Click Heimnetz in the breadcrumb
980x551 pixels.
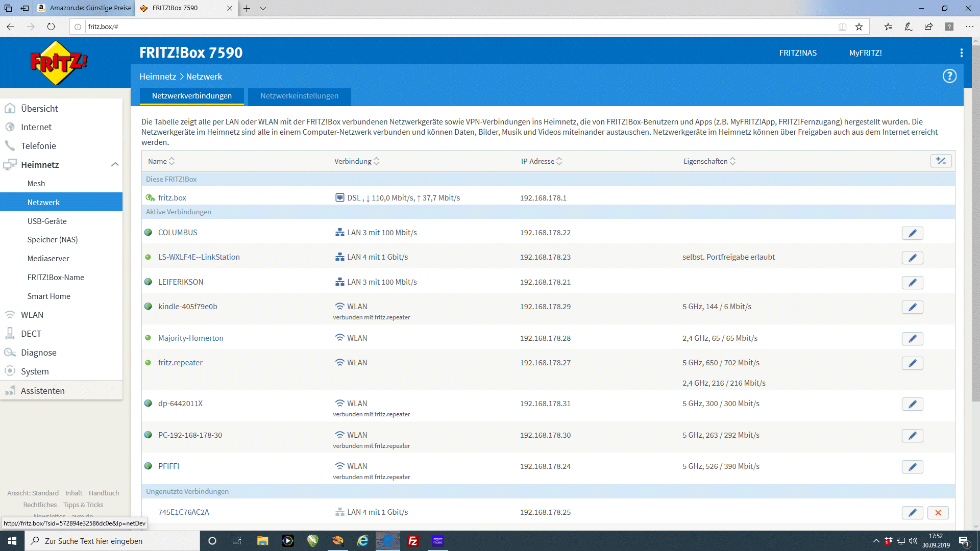pos(158,77)
